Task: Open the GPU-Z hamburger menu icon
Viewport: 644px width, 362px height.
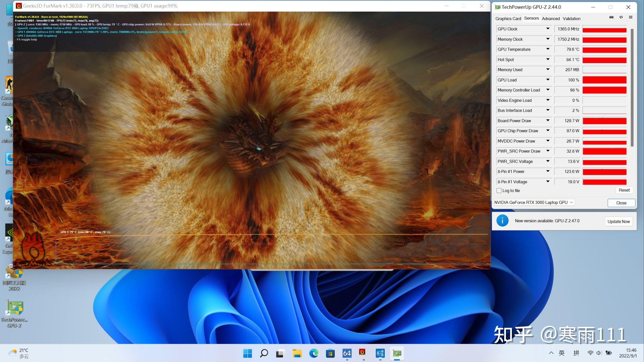Action: [630, 17]
